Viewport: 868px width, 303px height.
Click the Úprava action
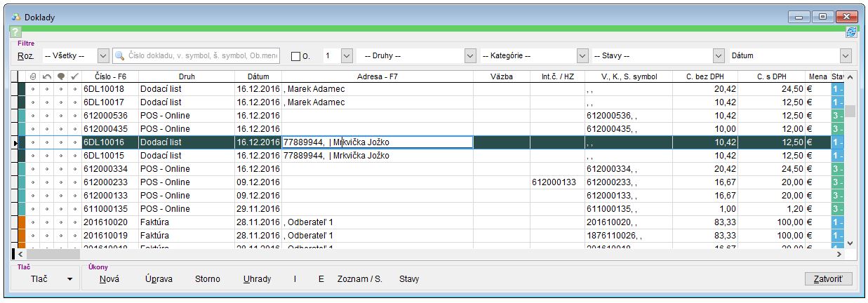(x=159, y=279)
